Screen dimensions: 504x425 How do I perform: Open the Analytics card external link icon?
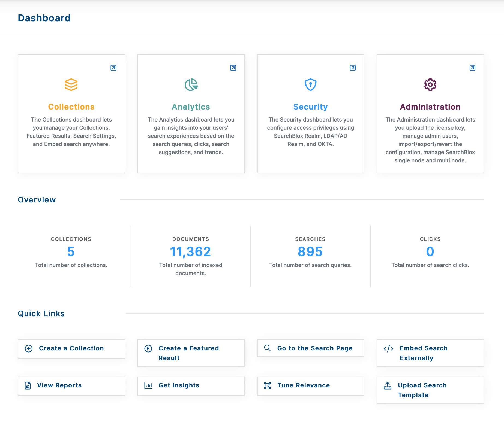(x=233, y=68)
